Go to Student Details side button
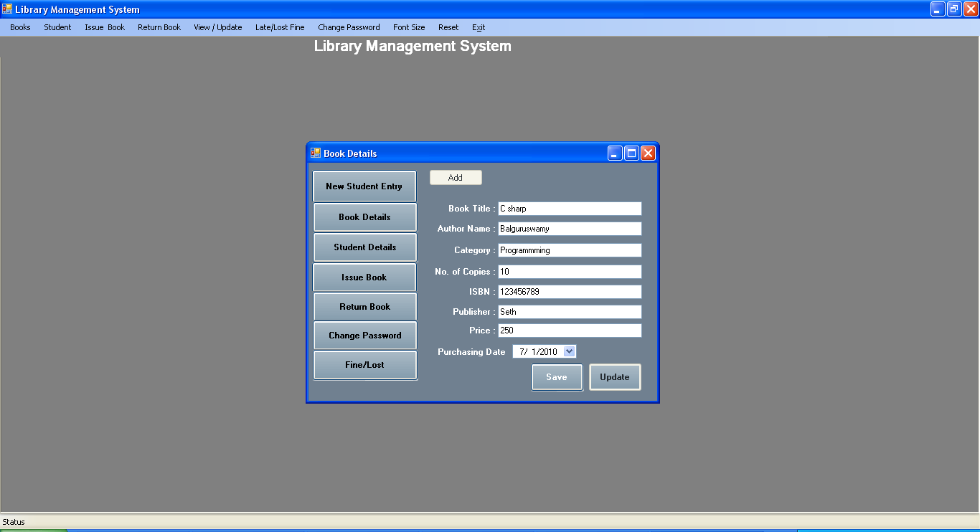Screen dimensions: 980x532 [x=364, y=247]
